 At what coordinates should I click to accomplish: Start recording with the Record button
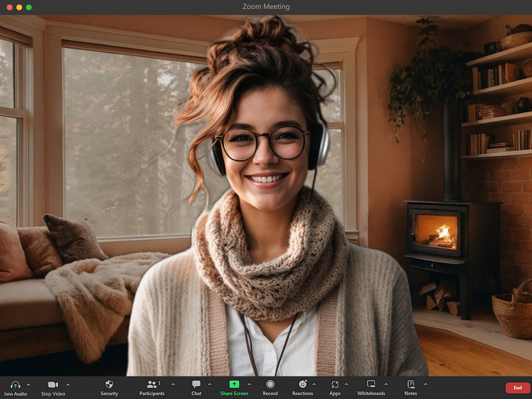point(270,384)
